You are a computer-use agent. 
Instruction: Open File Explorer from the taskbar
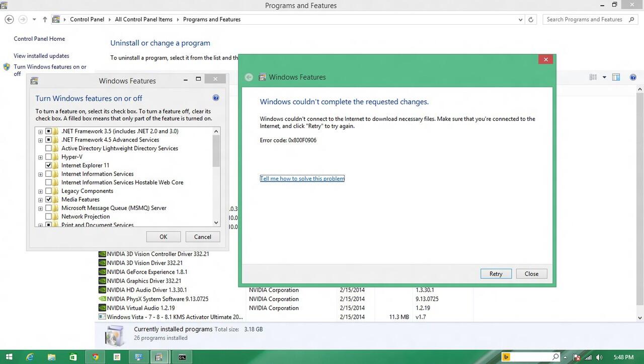(x=51, y=357)
